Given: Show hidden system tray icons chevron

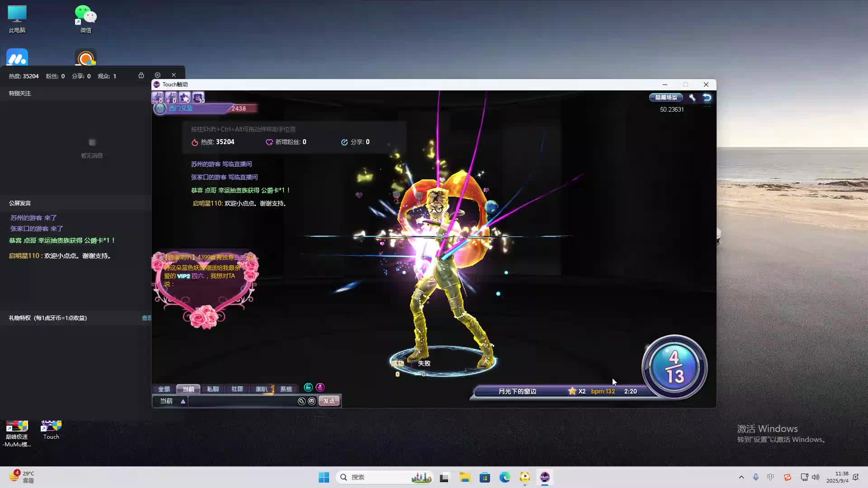Looking at the screenshot, I should (x=741, y=477).
